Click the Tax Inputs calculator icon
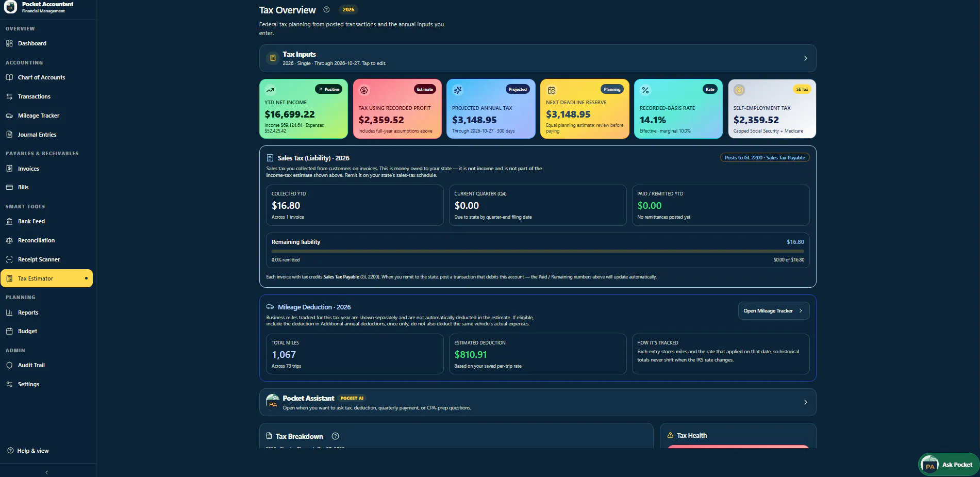Image resolution: width=980 pixels, height=477 pixels. click(x=273, y=58)
